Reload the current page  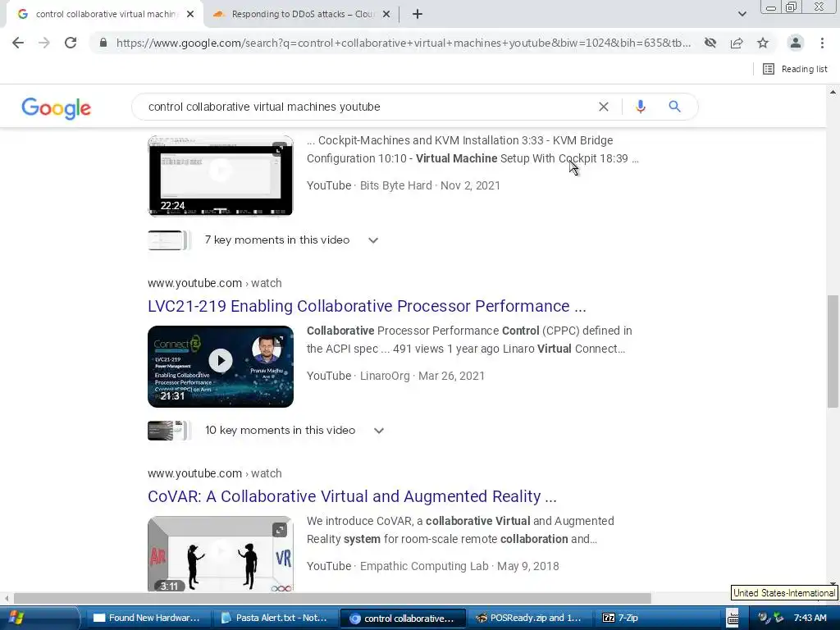(x=71, y=43)
